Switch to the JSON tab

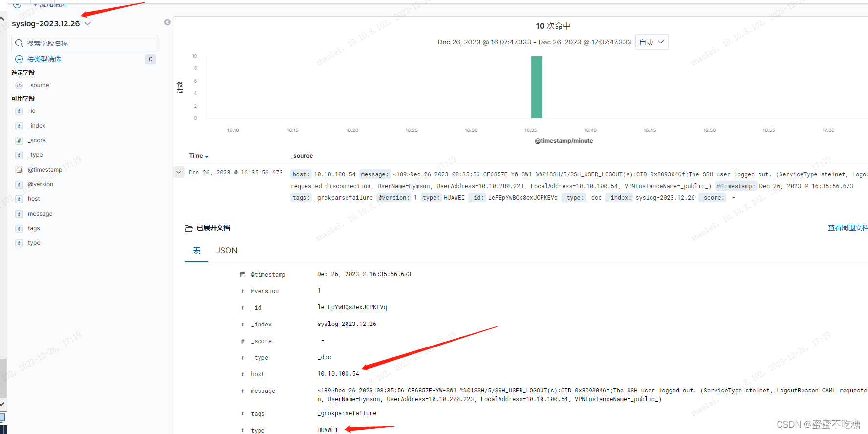pos(227,250)
